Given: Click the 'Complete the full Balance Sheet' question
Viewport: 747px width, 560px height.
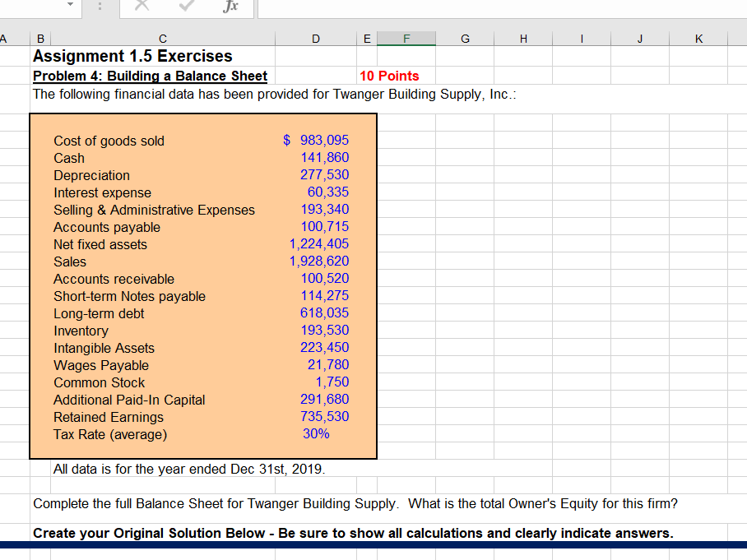Looking at the screenshot, I should point(355,504).
